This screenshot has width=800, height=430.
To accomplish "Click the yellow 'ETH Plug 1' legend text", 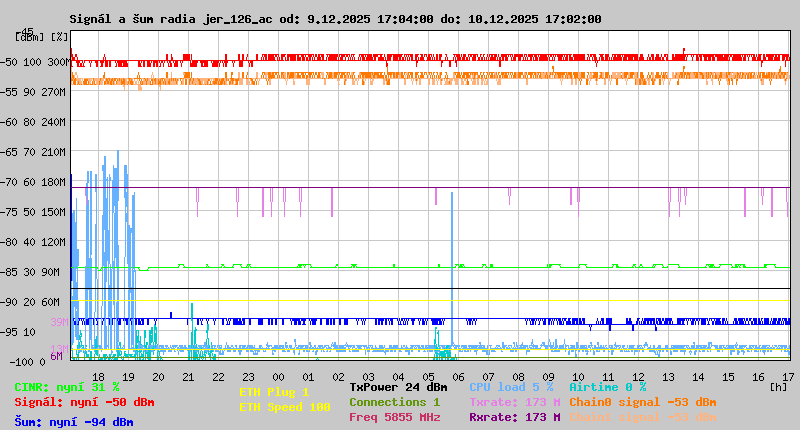I will (274, 392).
